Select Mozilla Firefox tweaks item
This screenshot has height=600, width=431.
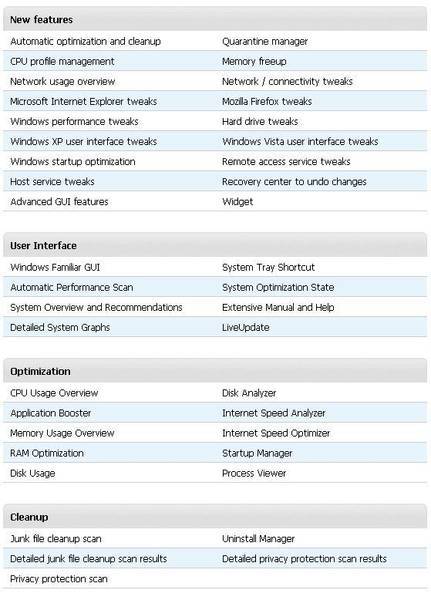pos(267,101)
